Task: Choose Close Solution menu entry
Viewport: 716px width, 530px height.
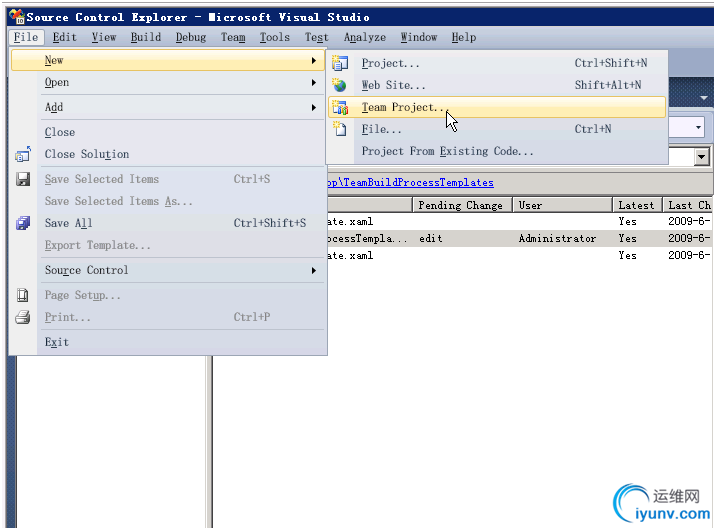Action: pos(168,154)
